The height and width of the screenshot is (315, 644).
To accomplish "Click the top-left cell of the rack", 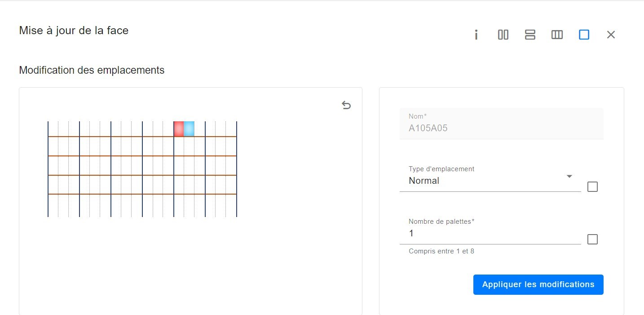I will [x=53, y=129].
